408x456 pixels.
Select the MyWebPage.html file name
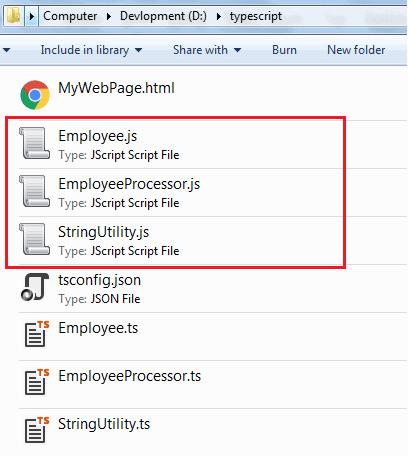point(116,88)
